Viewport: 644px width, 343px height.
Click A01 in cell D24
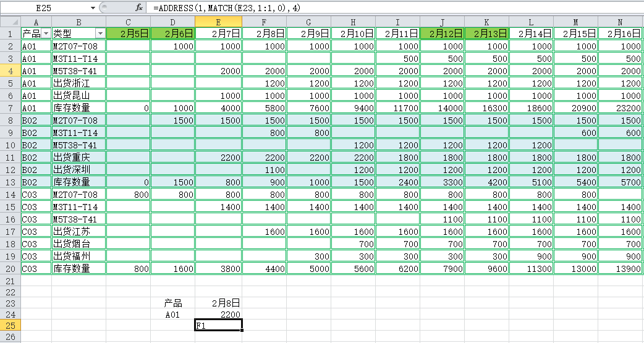tap(173, 315)
